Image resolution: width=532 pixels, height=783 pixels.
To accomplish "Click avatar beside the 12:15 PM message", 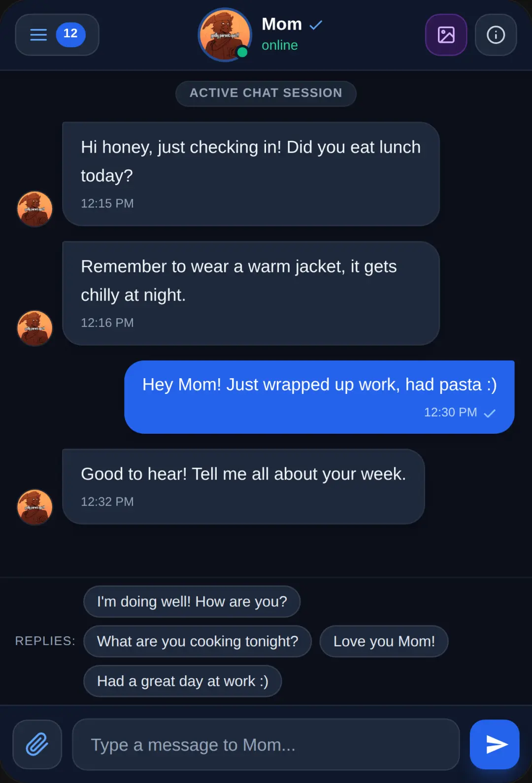I will tap(35, 209).
